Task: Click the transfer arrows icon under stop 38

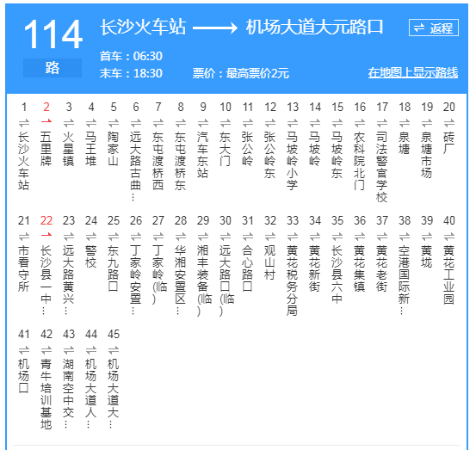Action: click(405, 237)
